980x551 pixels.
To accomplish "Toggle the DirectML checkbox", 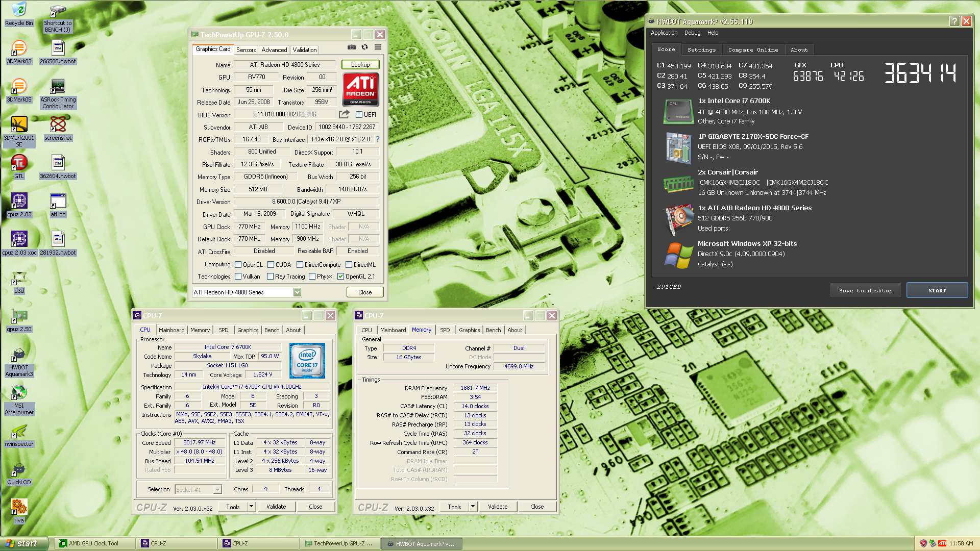I will 349,264.
